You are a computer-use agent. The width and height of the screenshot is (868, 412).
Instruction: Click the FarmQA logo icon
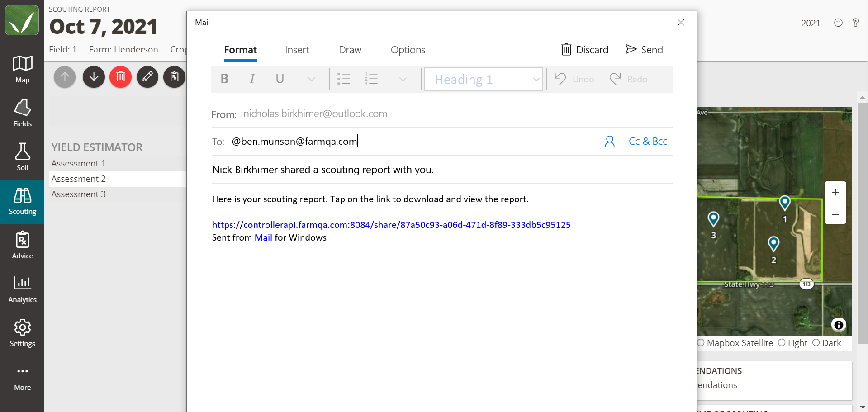pos(22,20)
